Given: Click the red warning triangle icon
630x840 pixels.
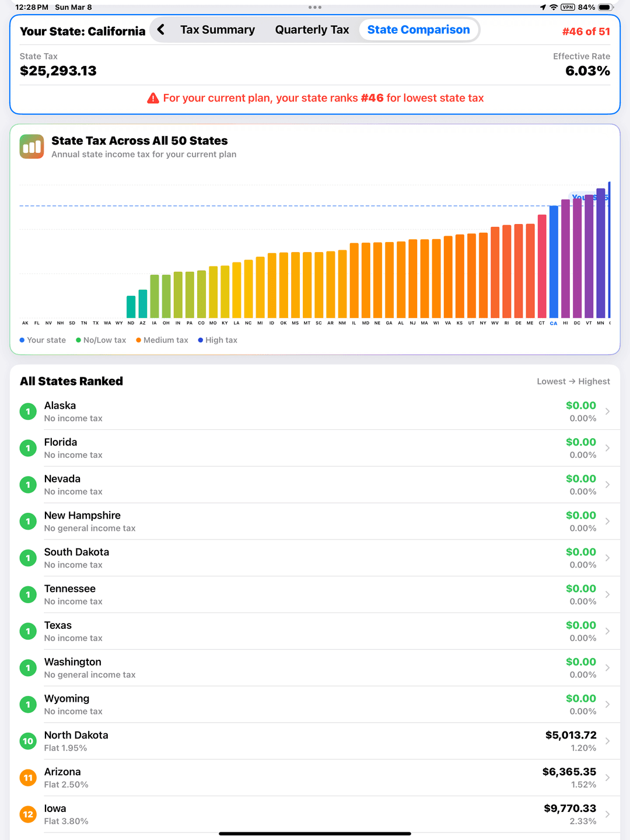Looking at the screenshot, I should [x=152, y=98].
